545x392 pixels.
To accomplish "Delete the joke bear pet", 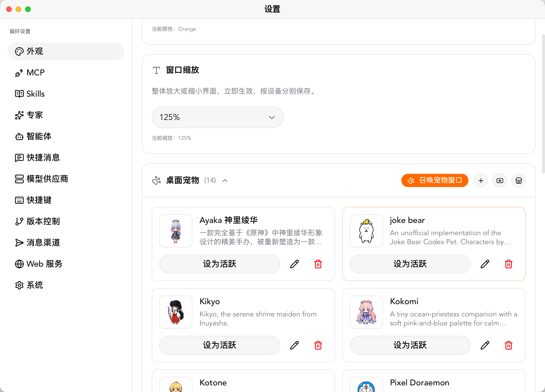I will click(508, 264).
